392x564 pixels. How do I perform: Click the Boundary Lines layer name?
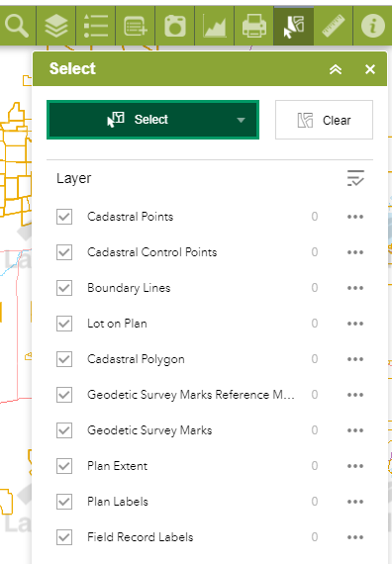point(129,288)
